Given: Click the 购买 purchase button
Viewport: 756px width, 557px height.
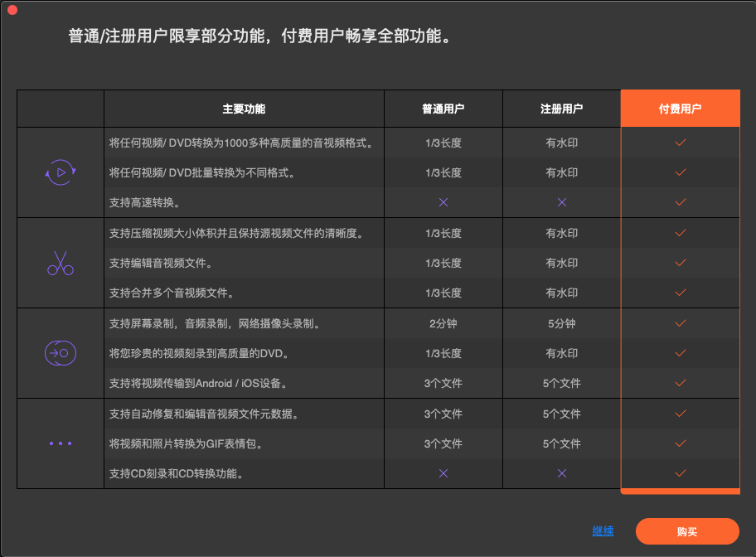Looking at the screenshot, I should point(687,531).
